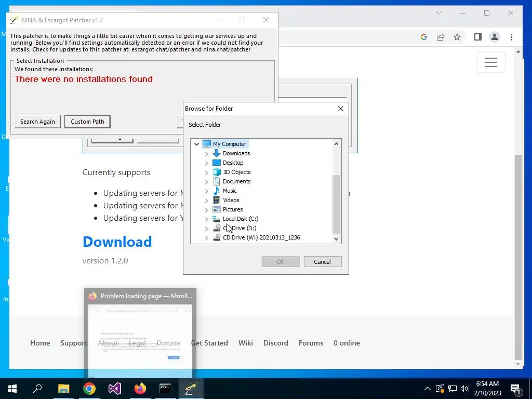The width and height of the screenshot is (532, 399).
Task: Open the Downloads folder icon in tree
Action: [x=217, y=153]
